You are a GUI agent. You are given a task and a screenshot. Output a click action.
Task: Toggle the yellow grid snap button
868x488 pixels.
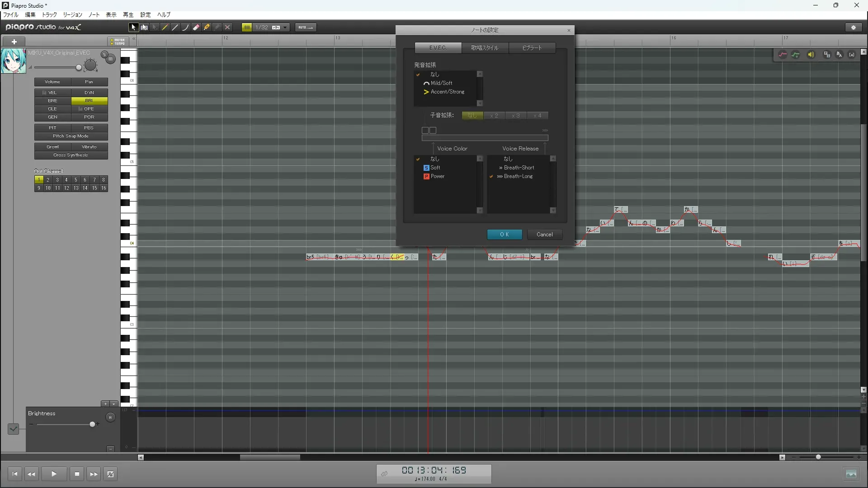(247, 28)
